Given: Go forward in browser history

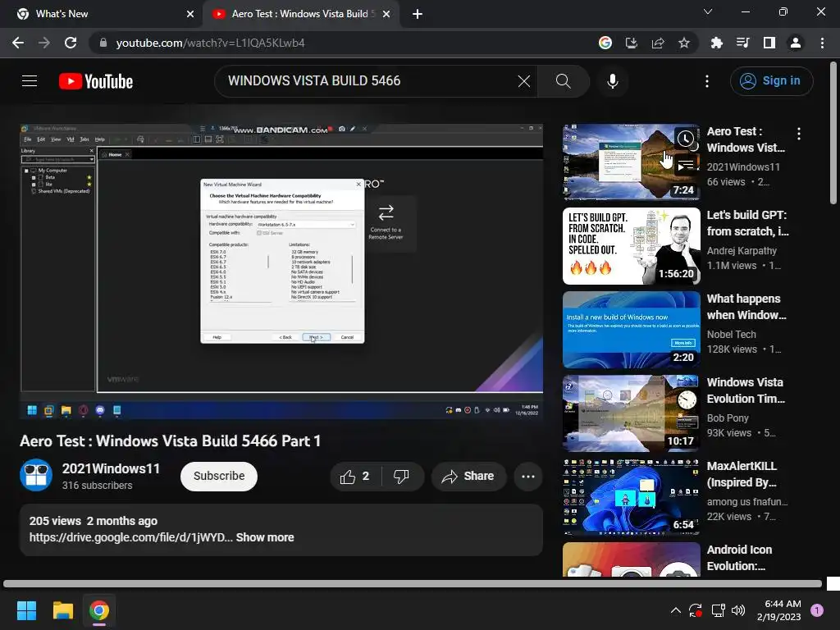Looking at the screenshot, I should 44,43.
